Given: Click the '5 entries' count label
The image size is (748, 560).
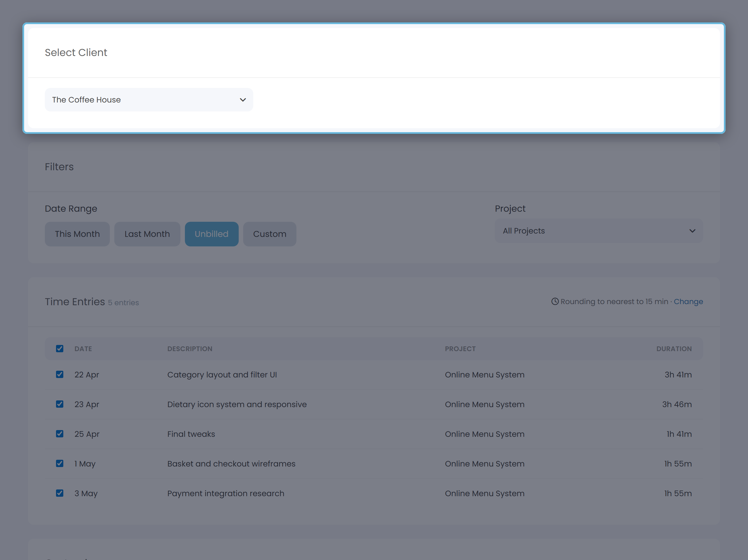Looking at the screenshot, I should click(x=124, y=302).
